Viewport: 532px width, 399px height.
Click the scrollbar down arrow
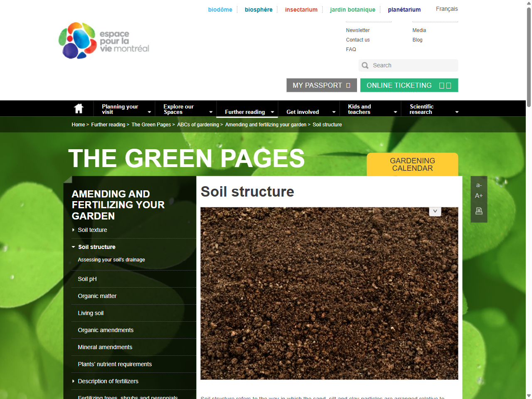(x=529, y=396)
